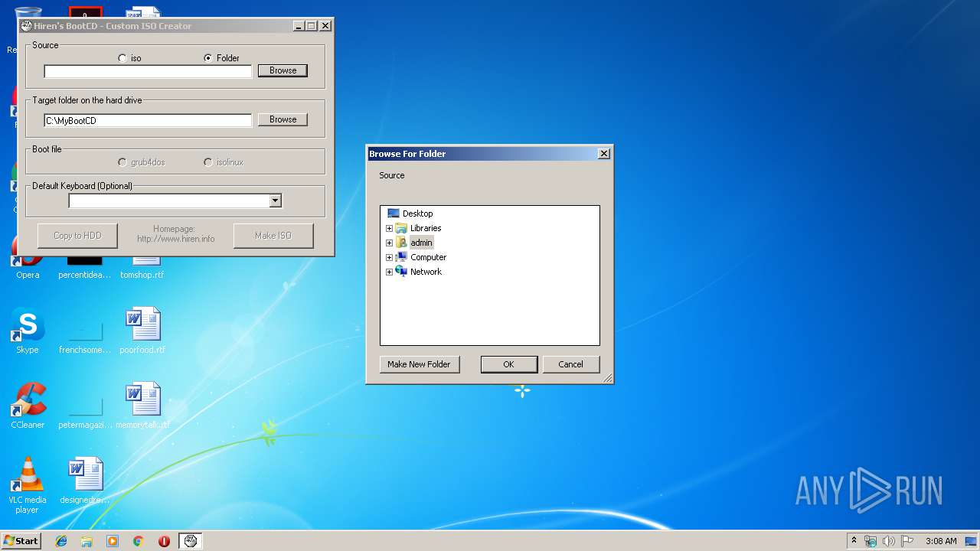
Task: Click the Make ISO button
Action: click(273, 236)
